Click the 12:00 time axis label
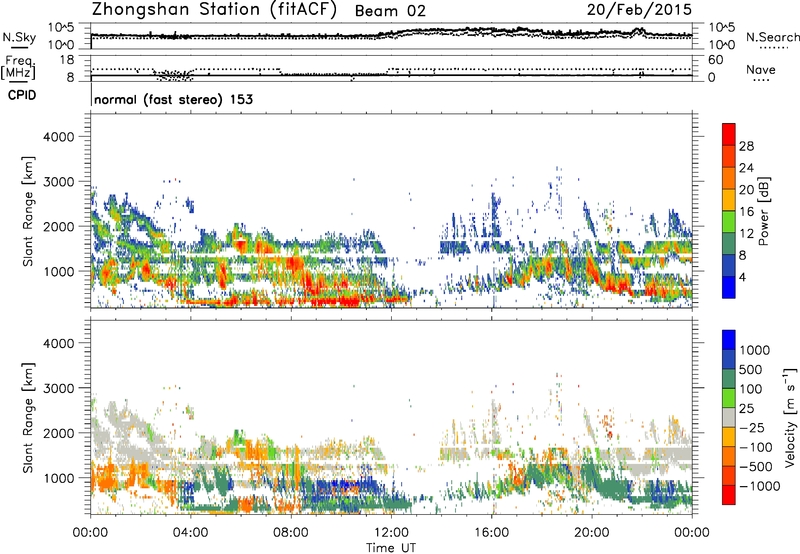The height and width of the screenshot is (554, 800). coord(391,533)
